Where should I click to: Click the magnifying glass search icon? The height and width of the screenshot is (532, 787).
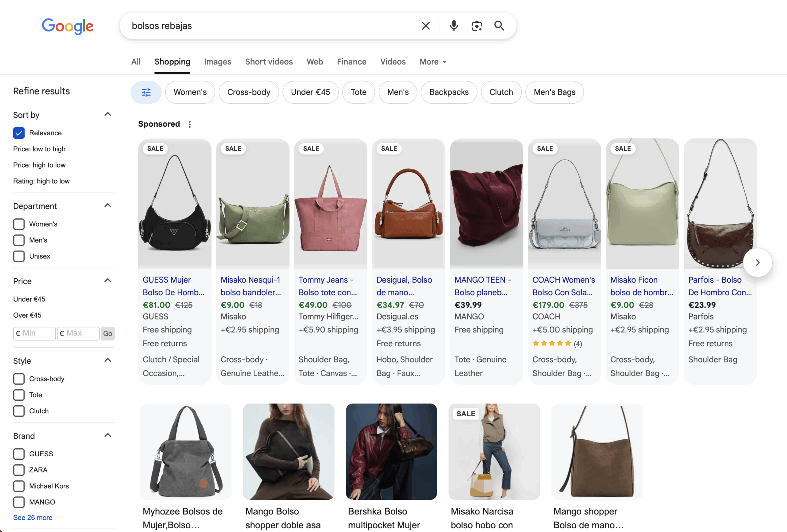pyautogui.click(x=499, y=26)
